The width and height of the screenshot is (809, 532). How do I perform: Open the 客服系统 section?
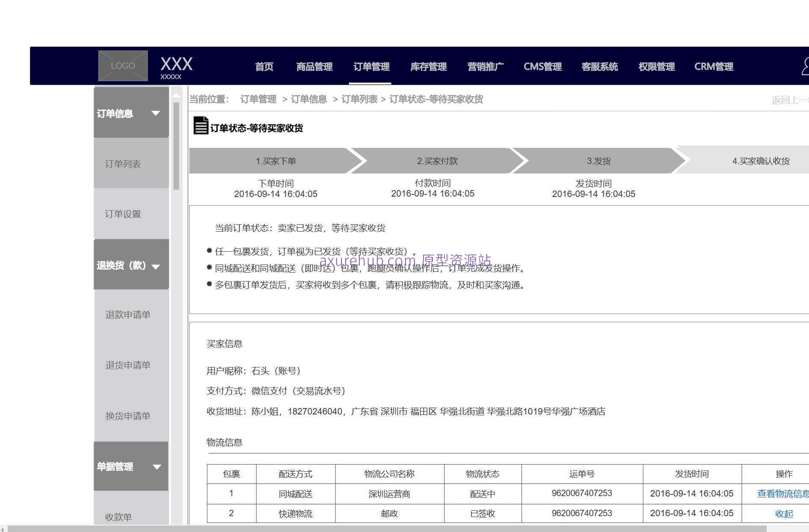click(600, 66)
